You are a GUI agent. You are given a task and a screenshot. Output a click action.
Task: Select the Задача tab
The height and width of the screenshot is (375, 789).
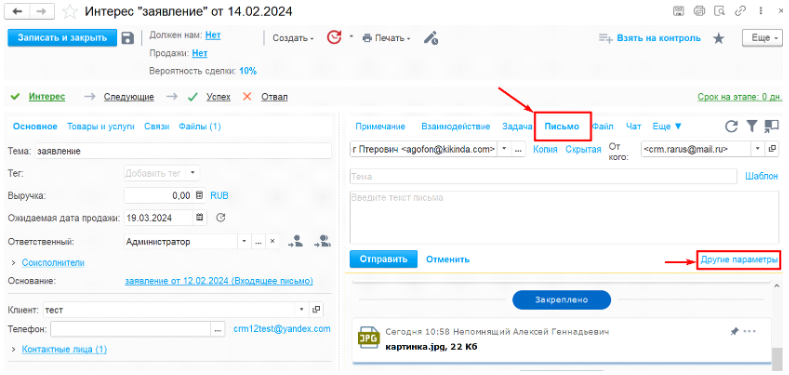tap(517, 126)
